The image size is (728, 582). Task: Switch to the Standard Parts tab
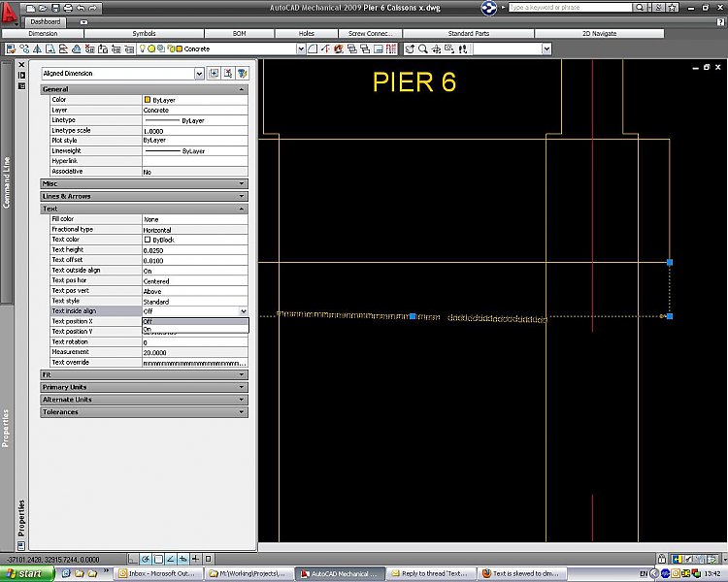tap(468, 34)
